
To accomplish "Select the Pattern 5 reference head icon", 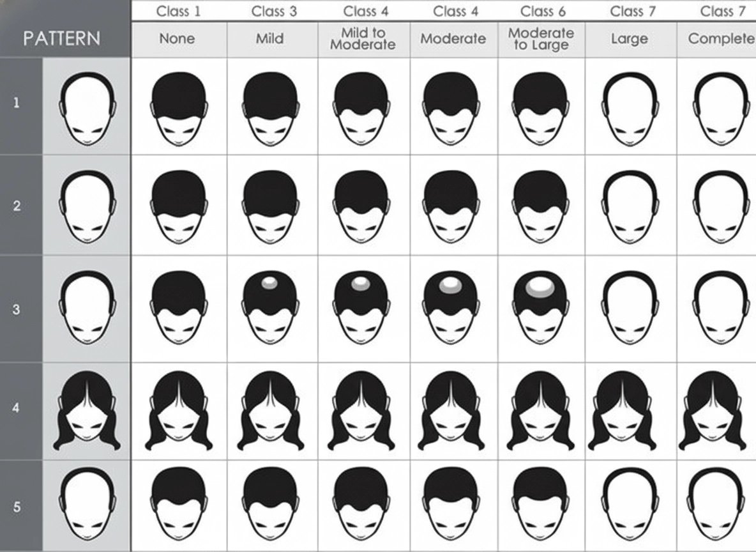I will [x=86, y=505].
